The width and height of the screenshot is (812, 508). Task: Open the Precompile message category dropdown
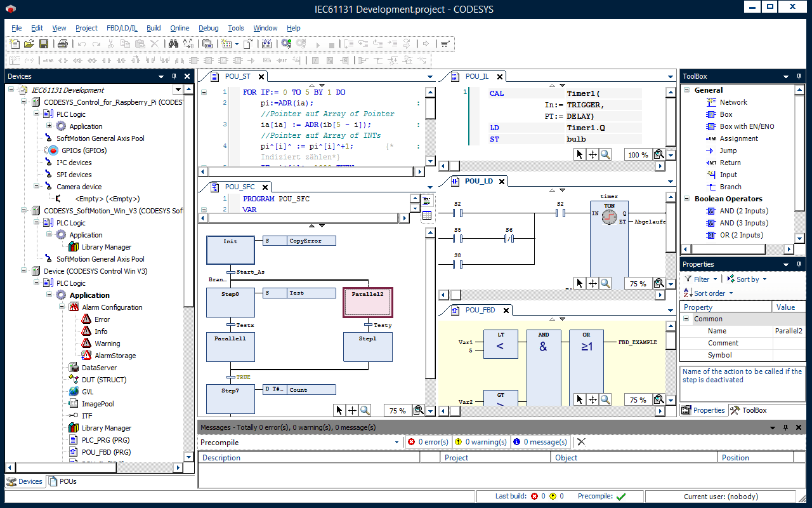pyautogui.click(x=397, y=442)
